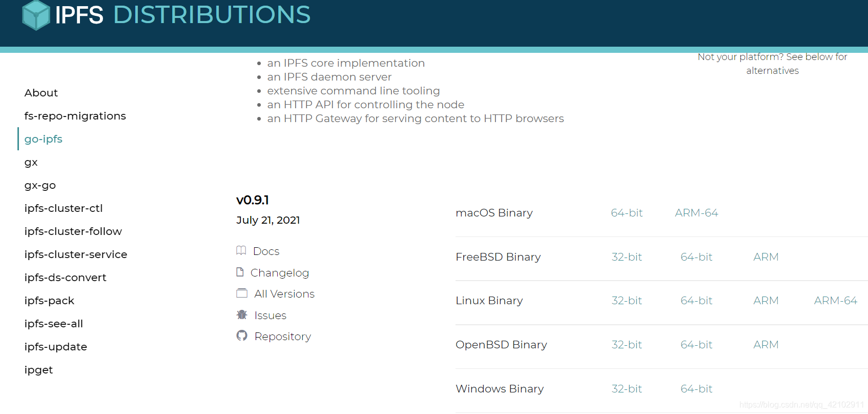
Task: Download Windows Binary 32-bit
Action: tap(627, 389)
